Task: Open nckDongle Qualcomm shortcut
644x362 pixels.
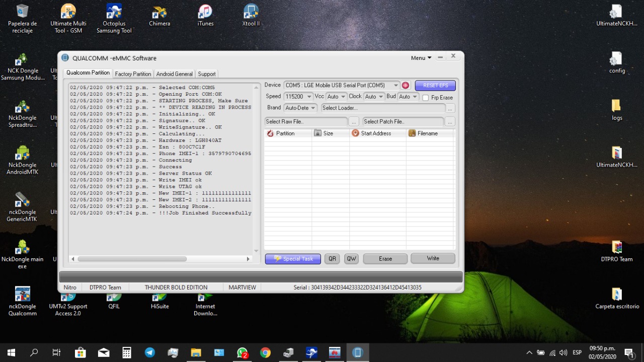Action: [x=22, y=302]
